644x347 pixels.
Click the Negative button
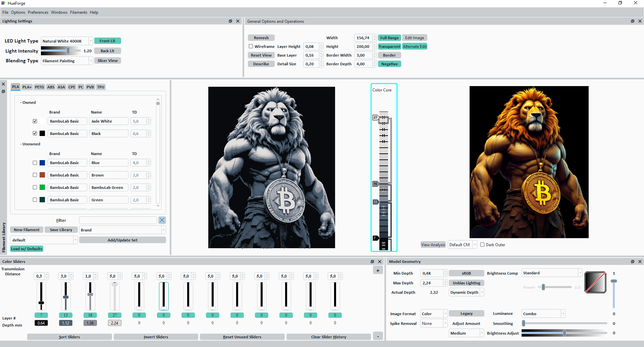[x=389, y=64]
